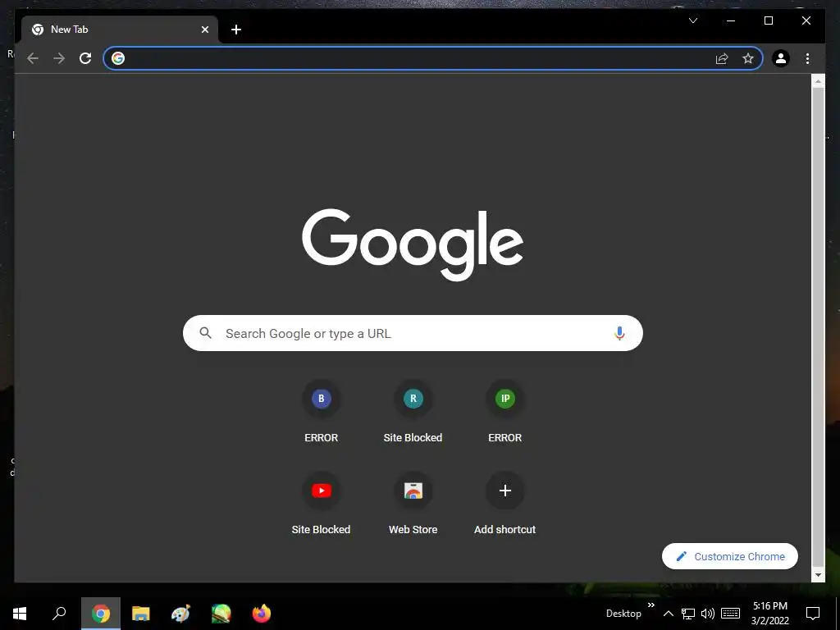
Task: Close the New Tab tab
Action: click(204, 30)
